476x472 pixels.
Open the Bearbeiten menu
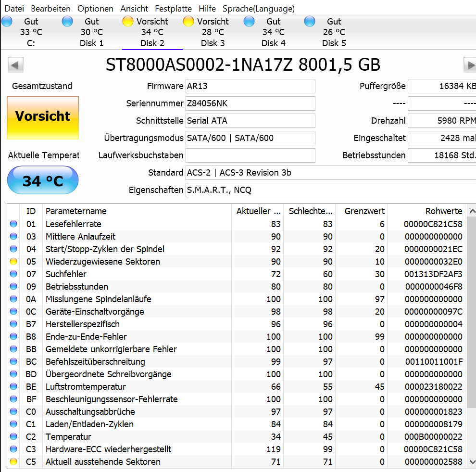50,9
